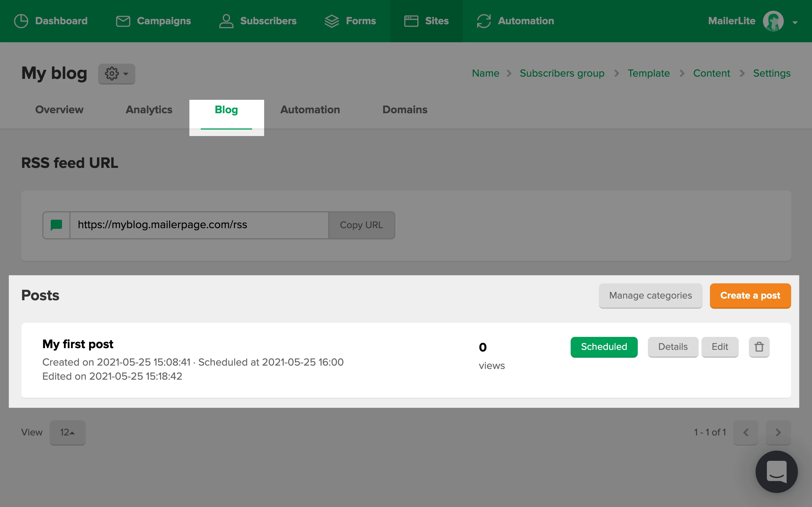Click the Create a post button
812x507 pixels.
click(750, 295)
